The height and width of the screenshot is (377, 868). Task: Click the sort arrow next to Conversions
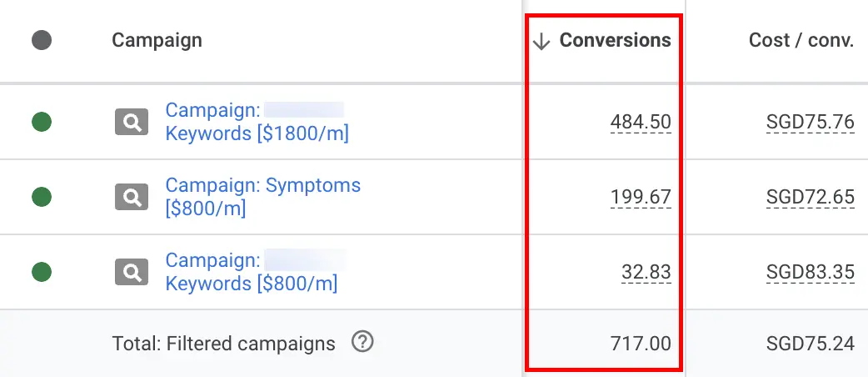pos(542,42)
